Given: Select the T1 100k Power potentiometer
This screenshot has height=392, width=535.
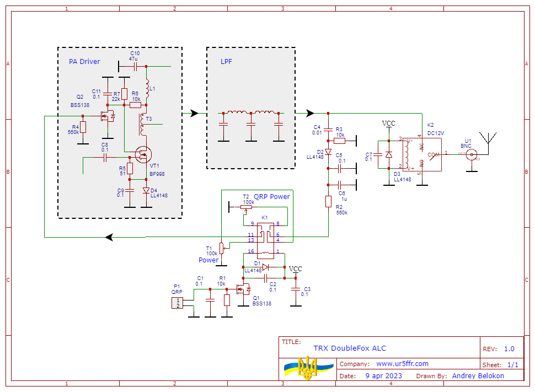Looking at the screenshot, I should coord(222,248).
